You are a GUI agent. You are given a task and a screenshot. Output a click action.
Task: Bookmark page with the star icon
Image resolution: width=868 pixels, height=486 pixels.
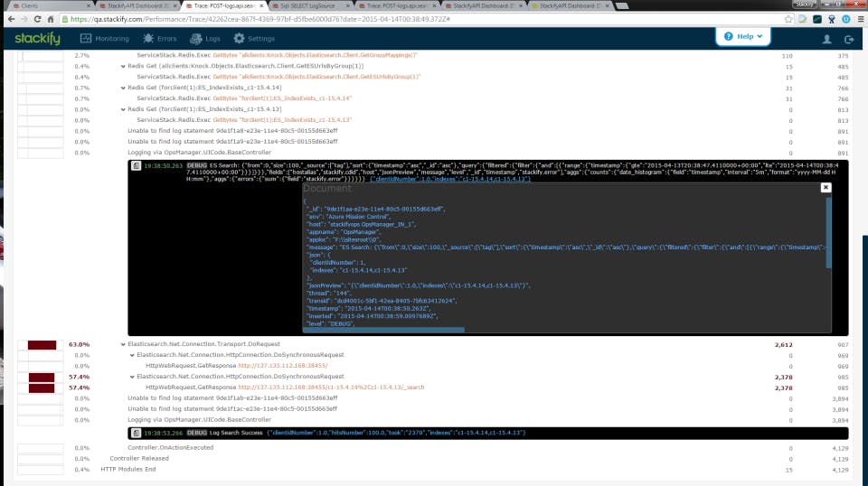788,19
